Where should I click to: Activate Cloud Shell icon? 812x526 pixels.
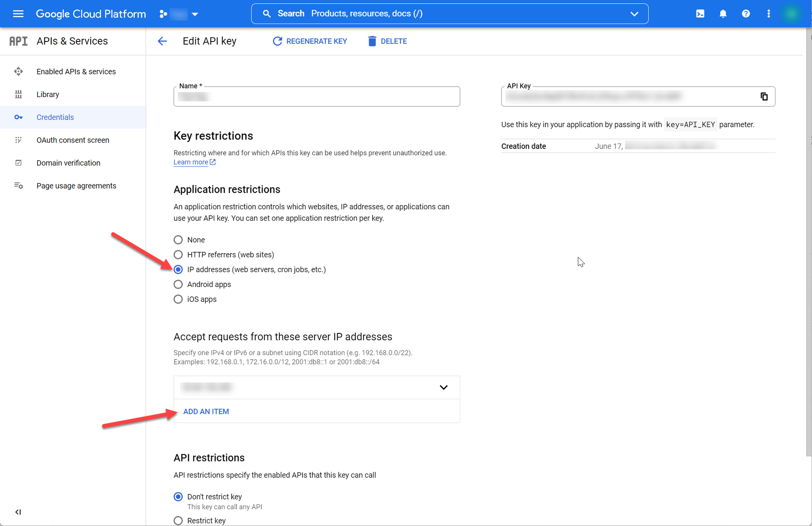[700, 14]
